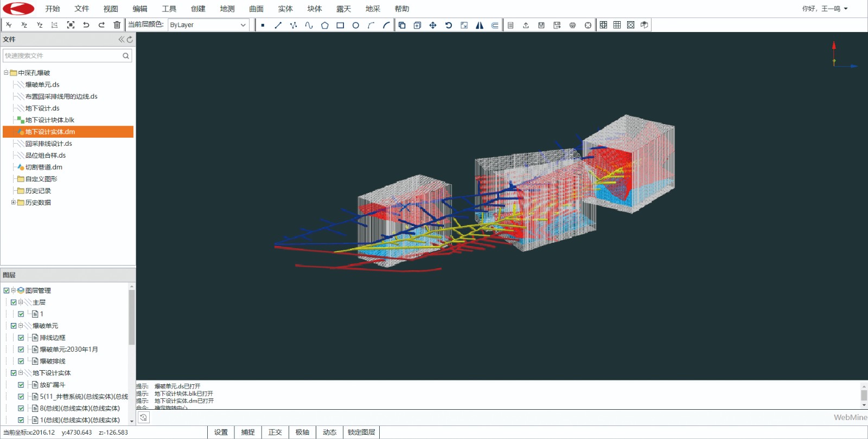Open the user account dropdown 王一鸣
Viewport: 868px width, 439px height.
point(825,9)
